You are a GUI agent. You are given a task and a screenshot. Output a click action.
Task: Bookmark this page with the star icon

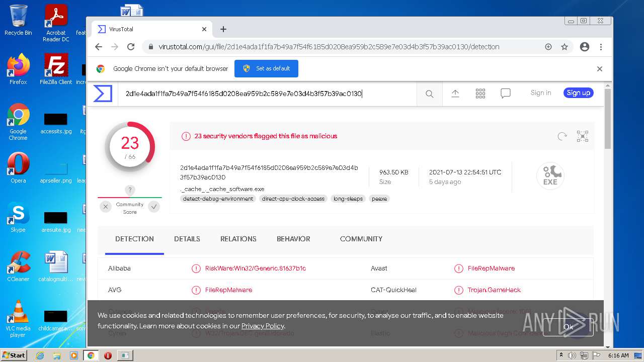[565, 47]
